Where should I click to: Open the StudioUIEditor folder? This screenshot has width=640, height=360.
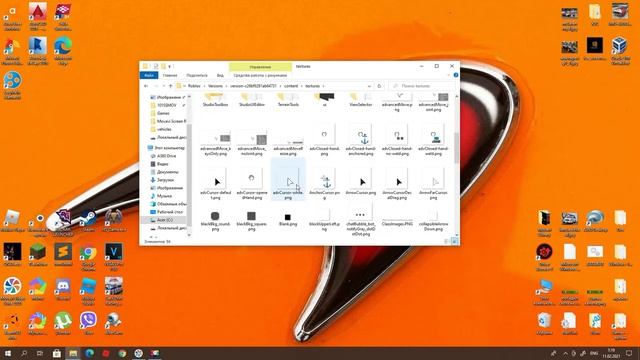251,100
